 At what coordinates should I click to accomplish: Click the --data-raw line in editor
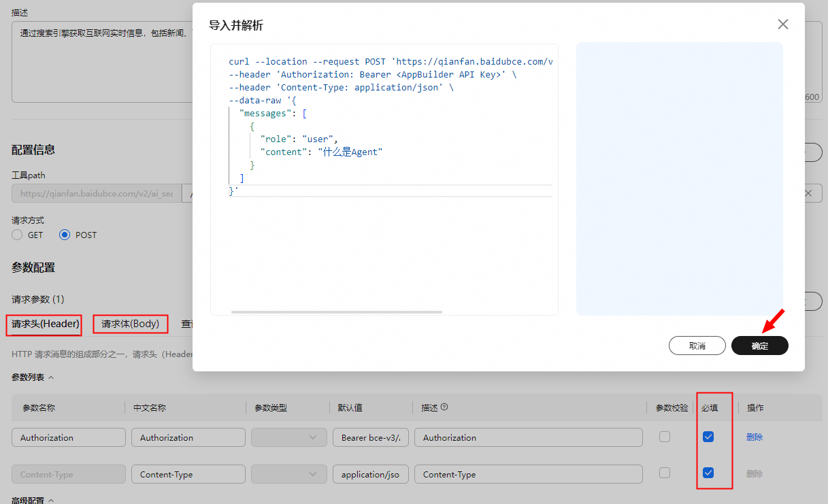[x=263, y=101]
